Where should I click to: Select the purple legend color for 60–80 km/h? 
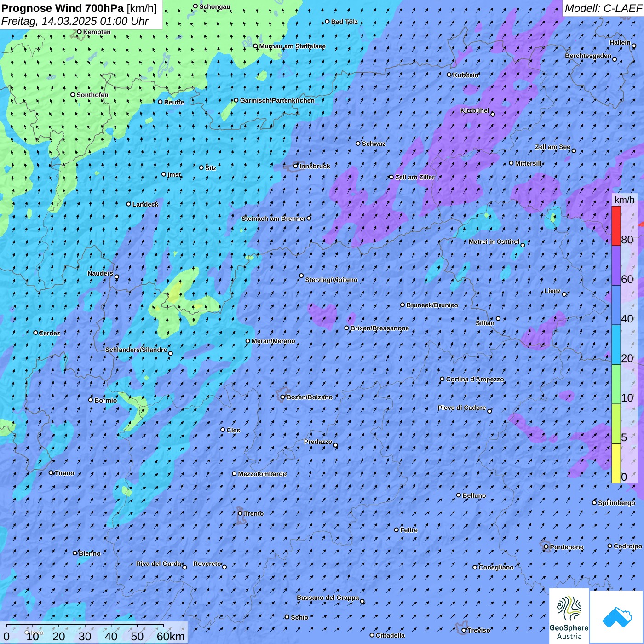(x=616, y=266)
